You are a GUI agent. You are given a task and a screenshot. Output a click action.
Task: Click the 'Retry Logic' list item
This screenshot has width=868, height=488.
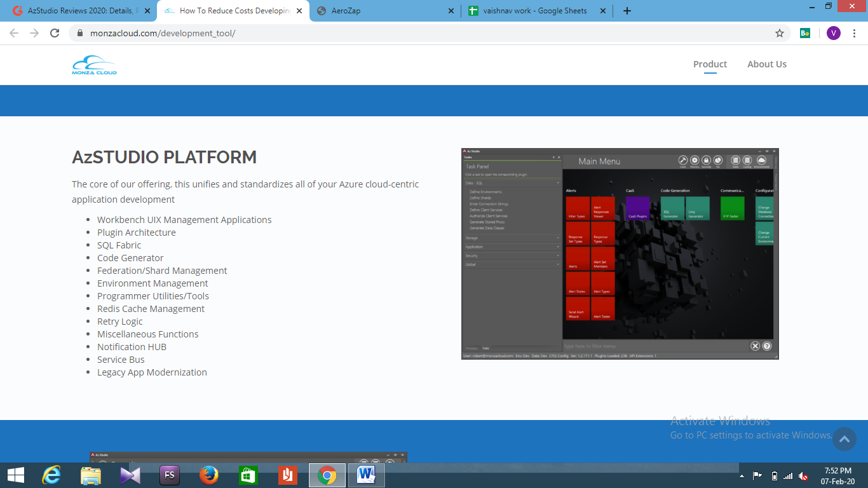click(x=120, y=322)
